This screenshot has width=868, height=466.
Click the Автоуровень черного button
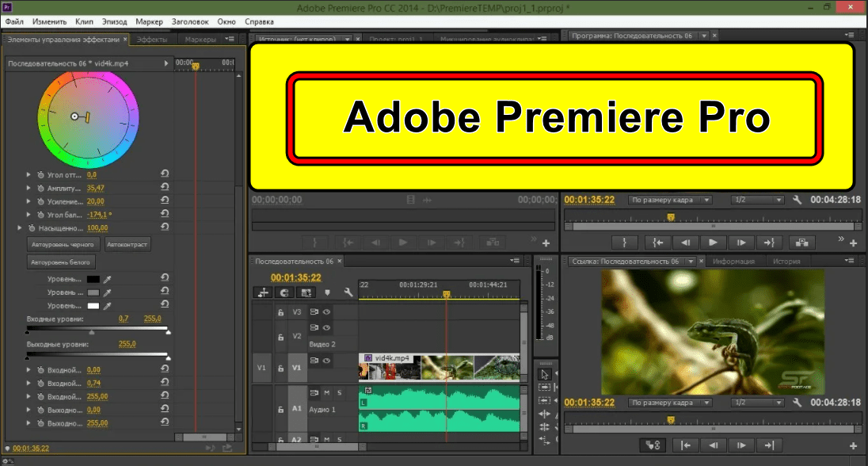click(64, 244)
